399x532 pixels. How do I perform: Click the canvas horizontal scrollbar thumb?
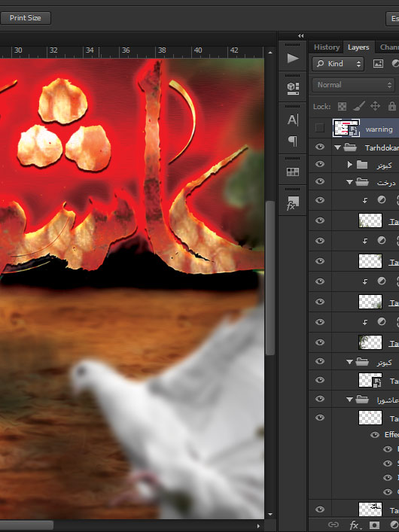pyautogui.click(x=26, y=525)
